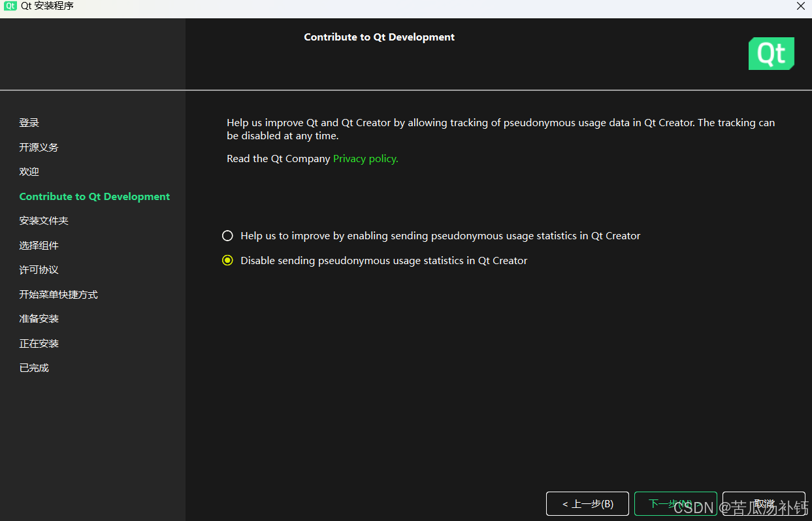The image size is (812, 521).
Task: Select 准备安装 step in sidebar
Action: [x=39, y=319]
